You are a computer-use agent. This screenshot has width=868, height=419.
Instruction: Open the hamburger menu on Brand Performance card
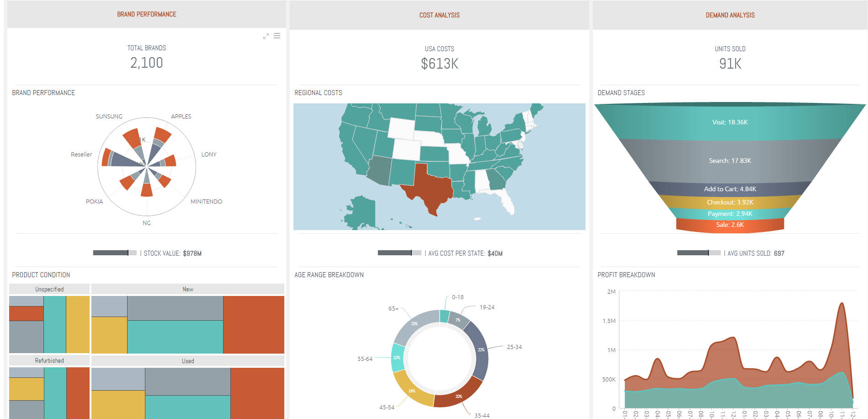tap(277, 36)
